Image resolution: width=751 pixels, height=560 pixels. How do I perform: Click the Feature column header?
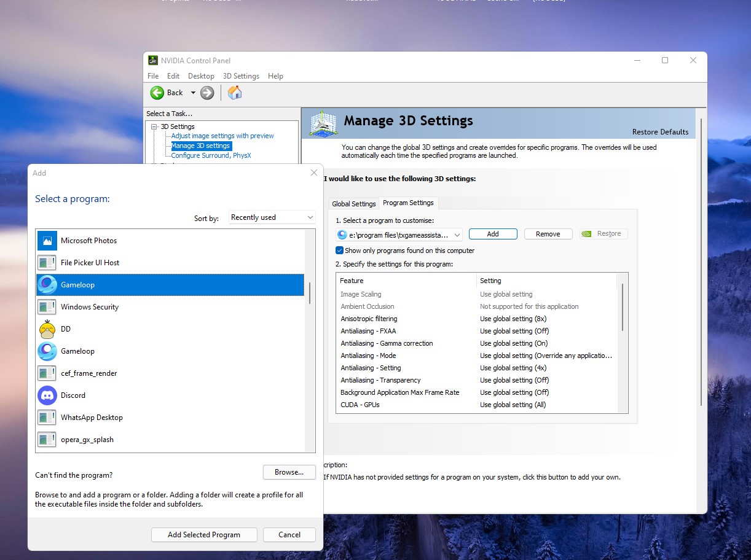point(407,281)
